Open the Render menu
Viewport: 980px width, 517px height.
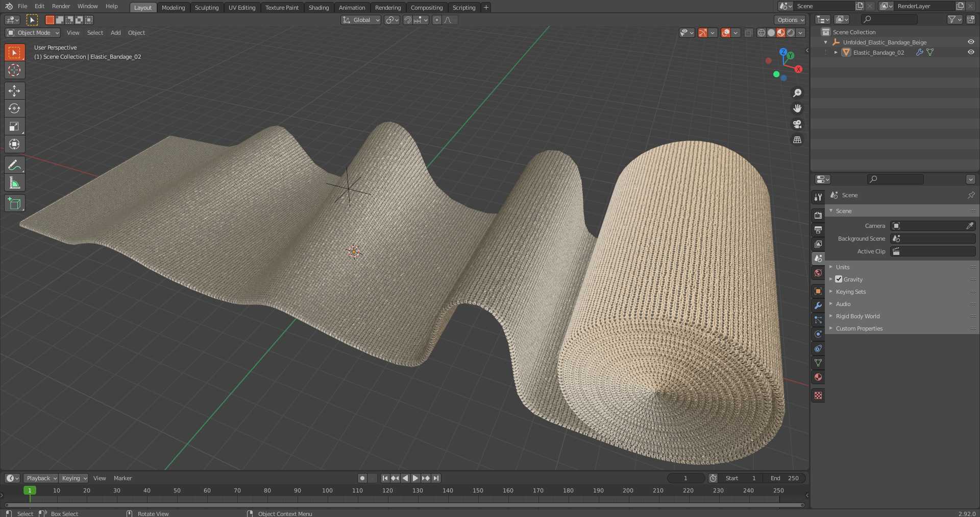click(x=61, y=6)
